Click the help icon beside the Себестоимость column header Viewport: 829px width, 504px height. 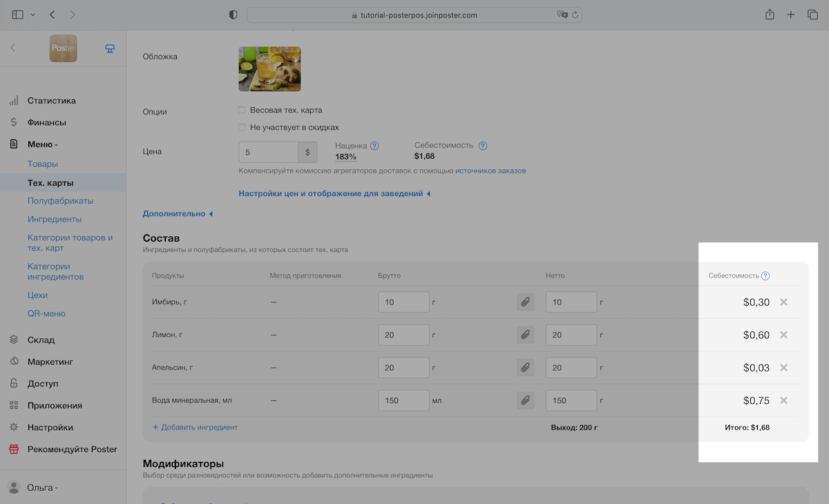[x=765, y=275]
